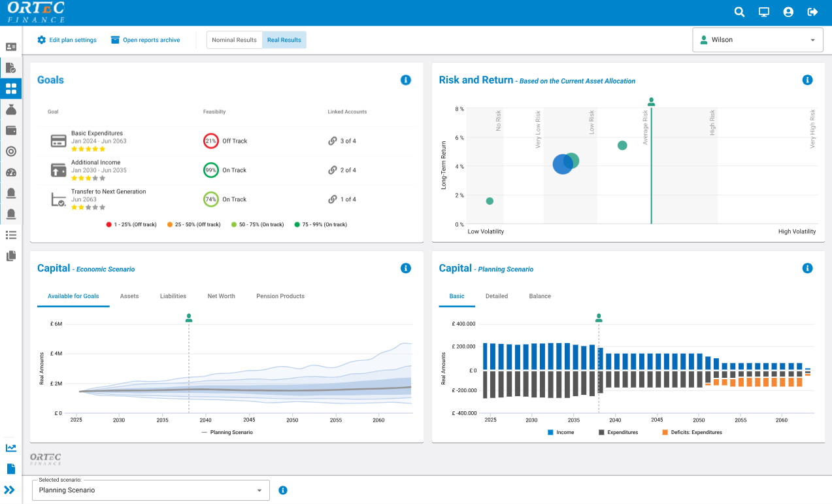Click person marker on Risk and Return chart
Viewport: 832px width, 504px height.
click(x=651, y=101)
